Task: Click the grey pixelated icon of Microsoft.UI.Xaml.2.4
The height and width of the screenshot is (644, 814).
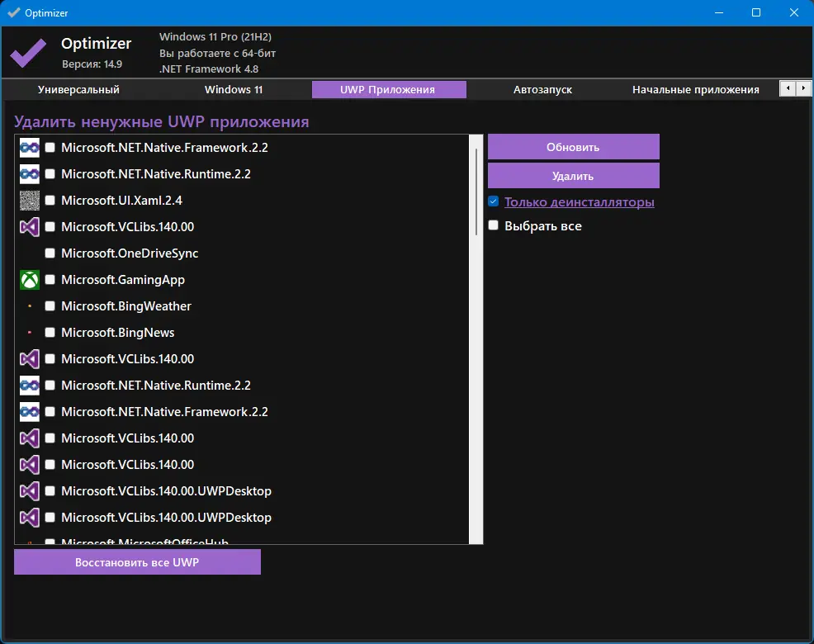Action: (30, 201)
